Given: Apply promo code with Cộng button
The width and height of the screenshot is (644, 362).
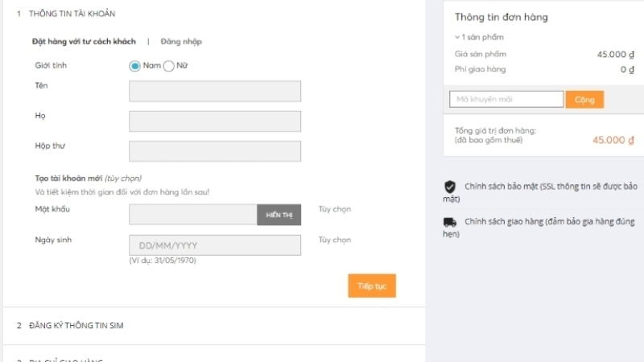Looking at the screenshot, I should click(584, 100).
